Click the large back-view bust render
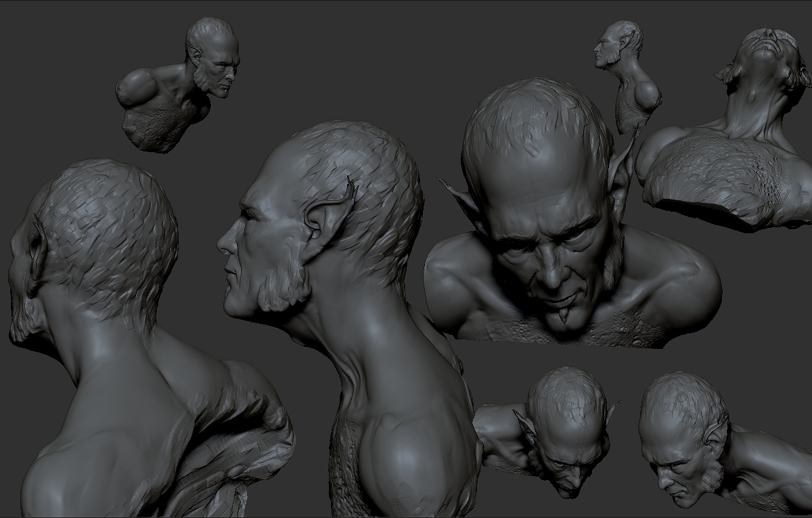Screen dimensions: 812x518 152,338
